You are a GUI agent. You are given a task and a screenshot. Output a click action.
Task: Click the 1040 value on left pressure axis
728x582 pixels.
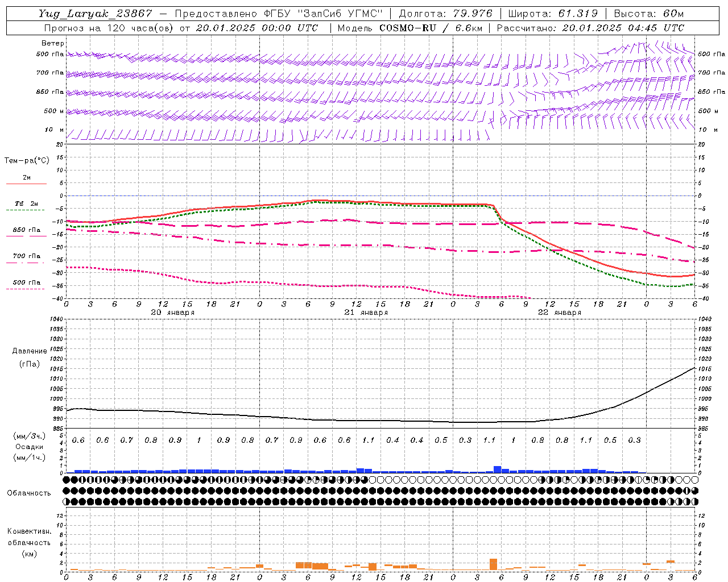[x=57, y=319]
